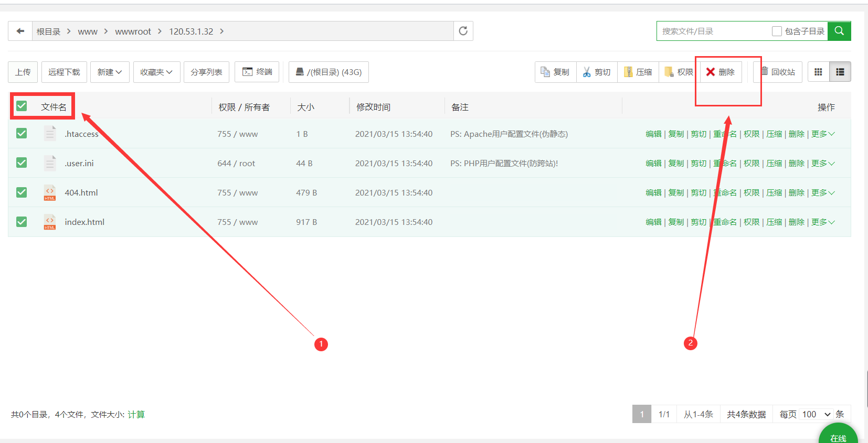This screenshot has height=443, width=868.
Task: Expand the 新建 dropdown
Action: 109,72
